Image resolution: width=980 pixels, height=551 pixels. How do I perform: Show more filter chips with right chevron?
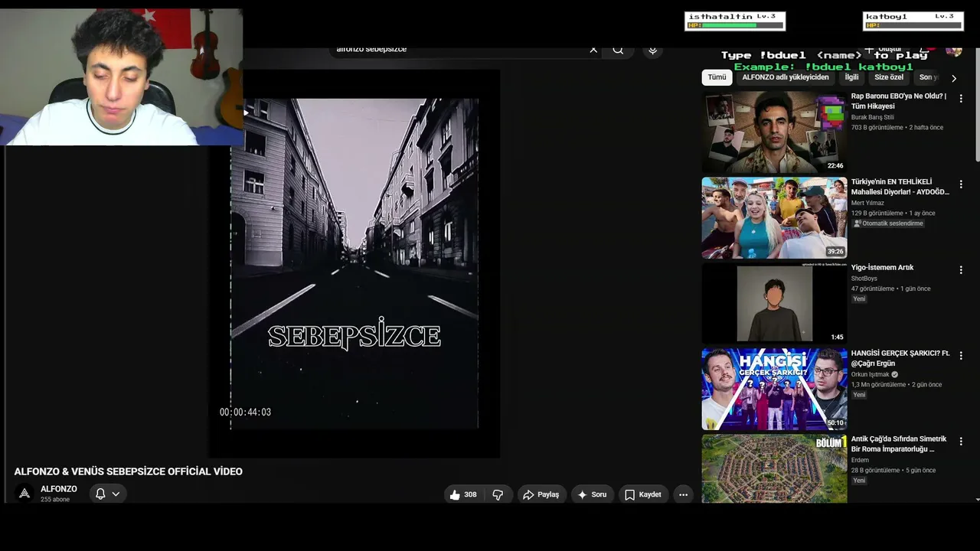point(953,78)
